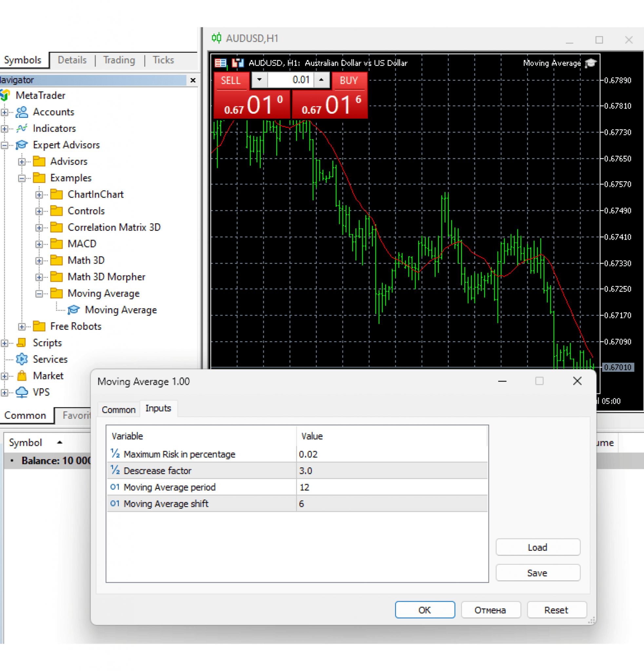644x671 pixels.
Task: Select the Indicators icon in Navigator
Action: click(x=22, y=128)
